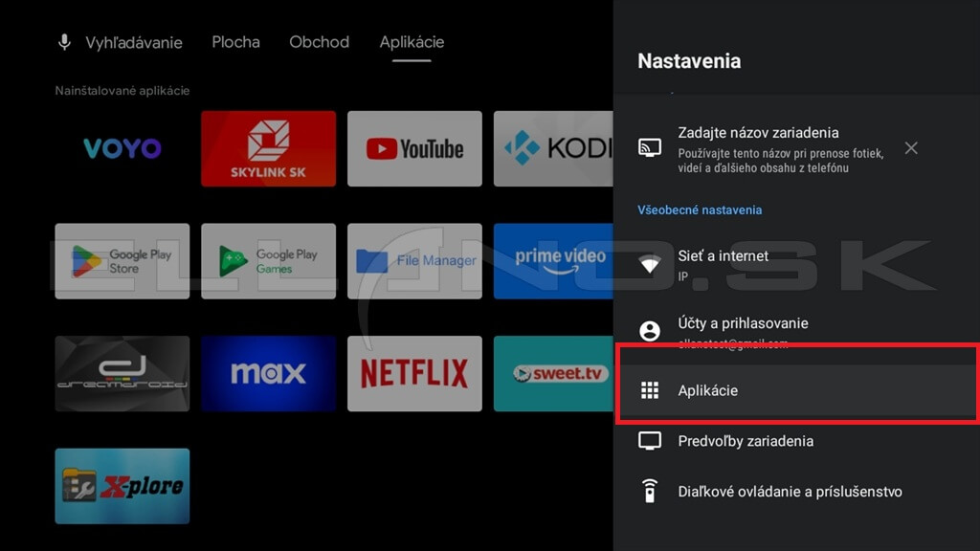Click the Wi-Fi network icon
The height and width of the screenshot is (551, 980).
coord(650,264)
